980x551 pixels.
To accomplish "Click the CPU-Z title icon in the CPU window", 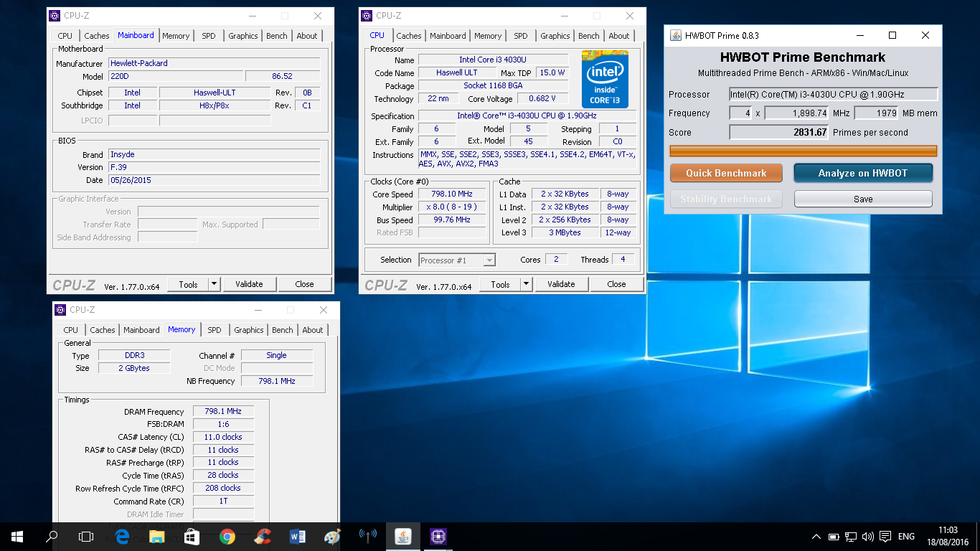I will pos(367,16).
